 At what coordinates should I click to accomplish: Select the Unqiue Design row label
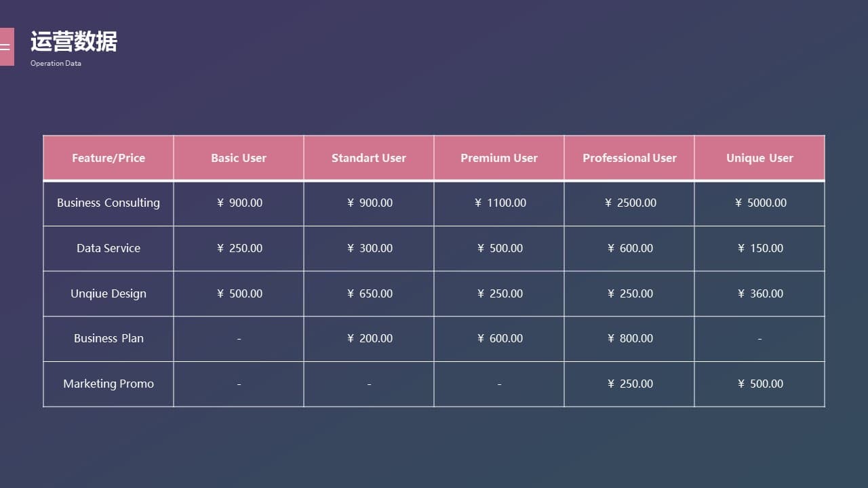pos(108,293)
